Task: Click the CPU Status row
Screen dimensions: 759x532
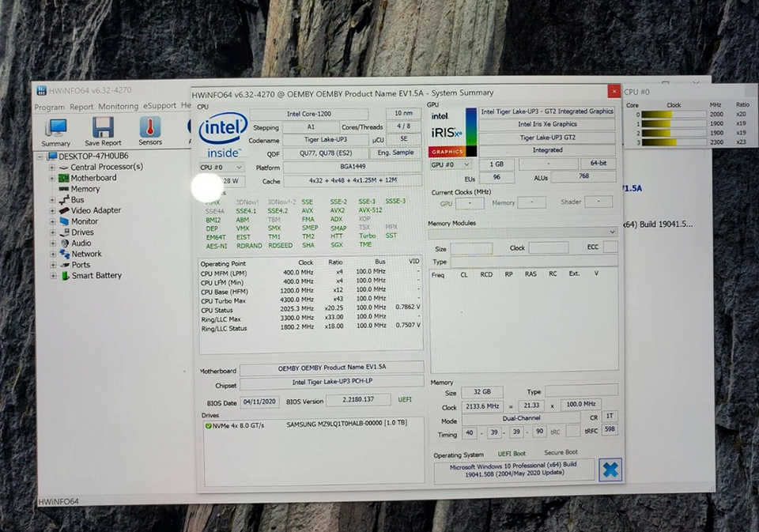Action: (310, 309)
